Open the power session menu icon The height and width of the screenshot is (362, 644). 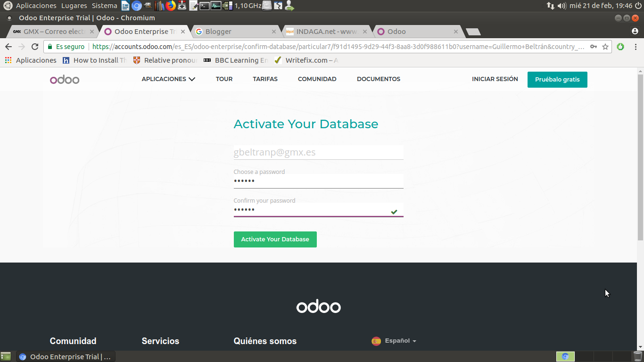[638, 6]
